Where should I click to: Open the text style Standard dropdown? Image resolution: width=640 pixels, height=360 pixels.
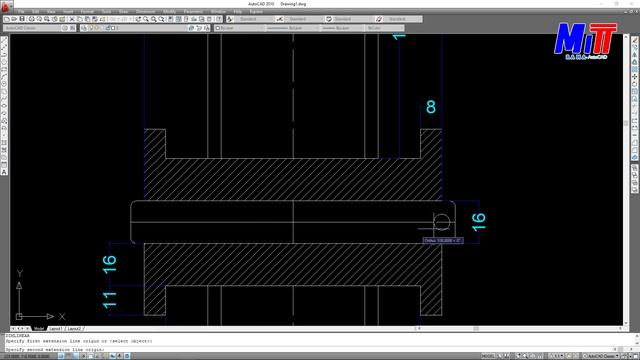click(253, 19)
